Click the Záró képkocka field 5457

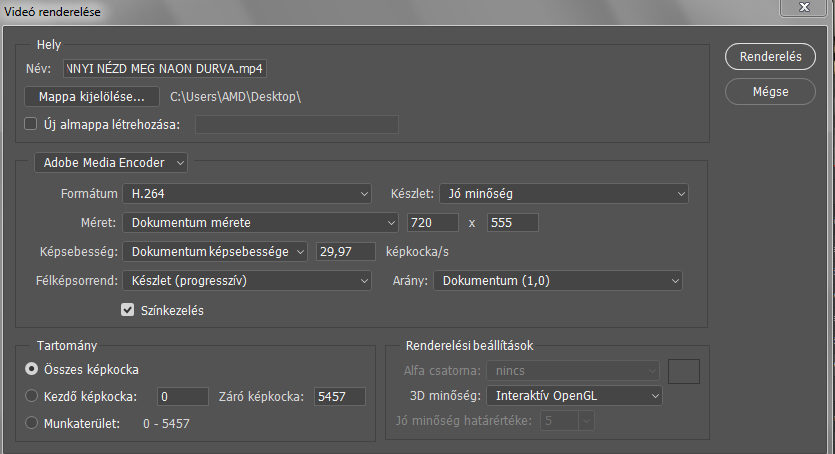[340, 397]
